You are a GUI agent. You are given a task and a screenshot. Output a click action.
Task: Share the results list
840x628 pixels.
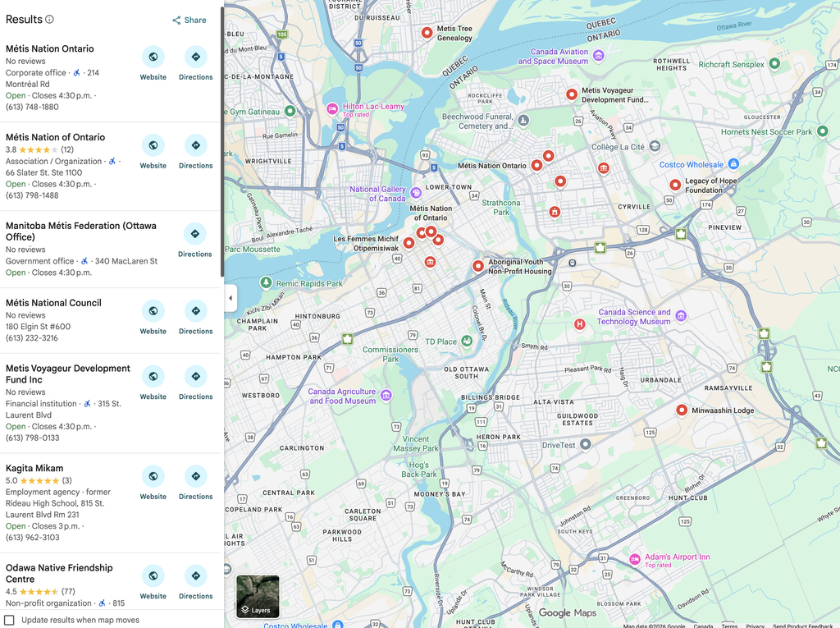point(189,20)
